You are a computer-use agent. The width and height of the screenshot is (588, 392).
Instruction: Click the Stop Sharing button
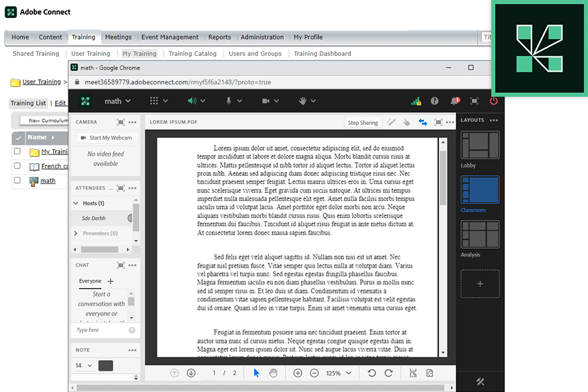(x=363, y=123)
